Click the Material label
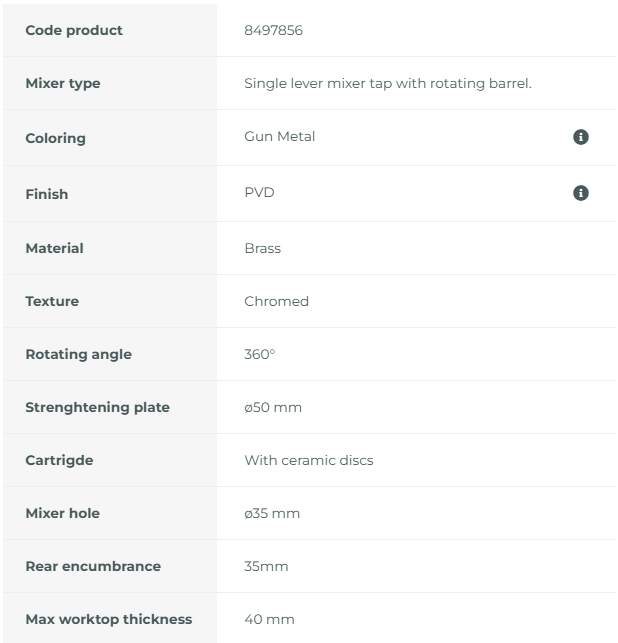 [54, 248]
